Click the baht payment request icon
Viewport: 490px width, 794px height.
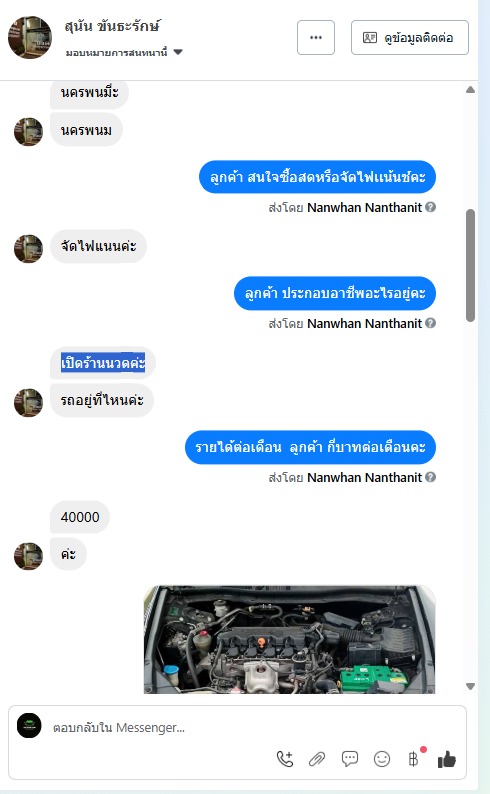click(x=414, y=759)
